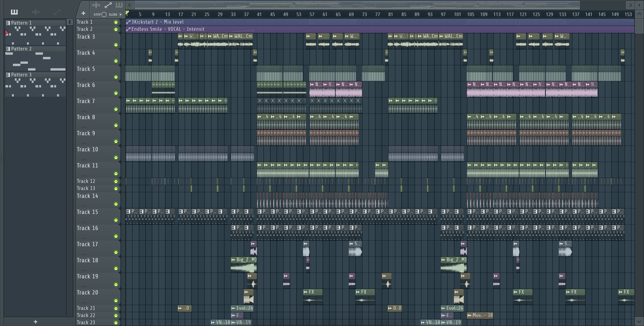Select the automation clips picker icon

pos(57,12)
